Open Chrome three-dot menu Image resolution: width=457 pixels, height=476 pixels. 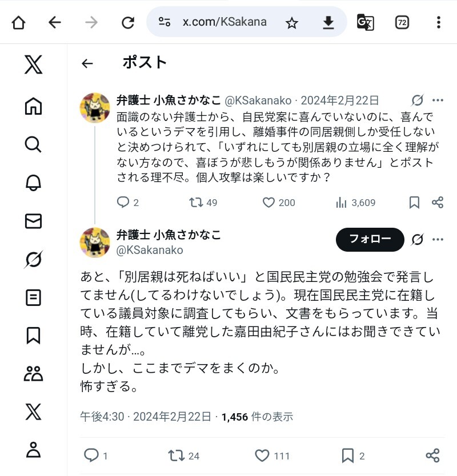pyautogui.click(x=439, y=22)
